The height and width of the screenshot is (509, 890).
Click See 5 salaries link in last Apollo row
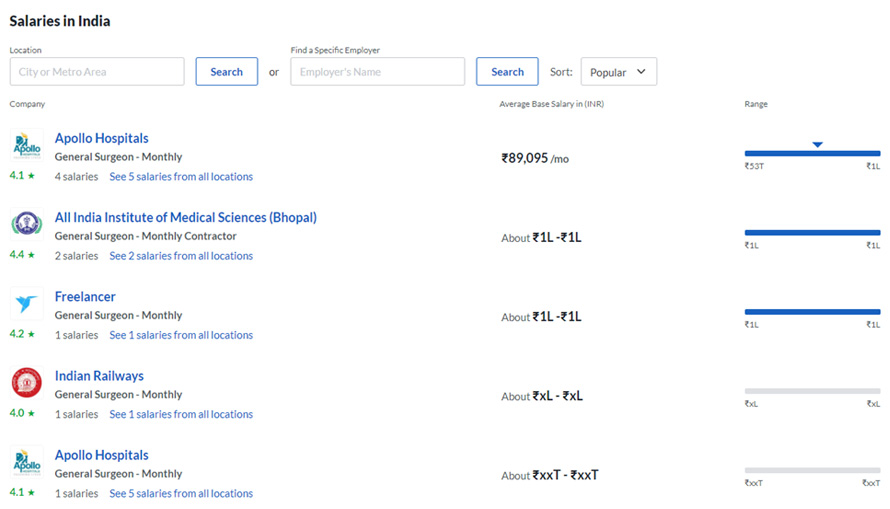[x=181, y=493]
